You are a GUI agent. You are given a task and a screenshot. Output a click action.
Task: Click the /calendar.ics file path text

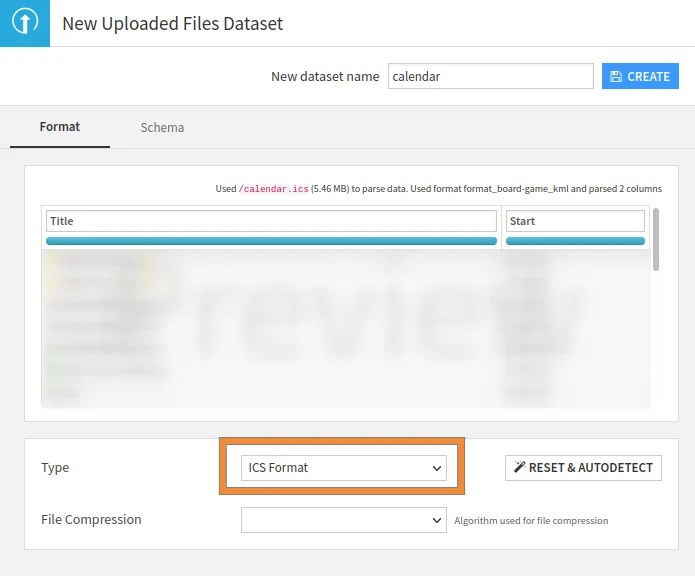[x=273, y=189]
